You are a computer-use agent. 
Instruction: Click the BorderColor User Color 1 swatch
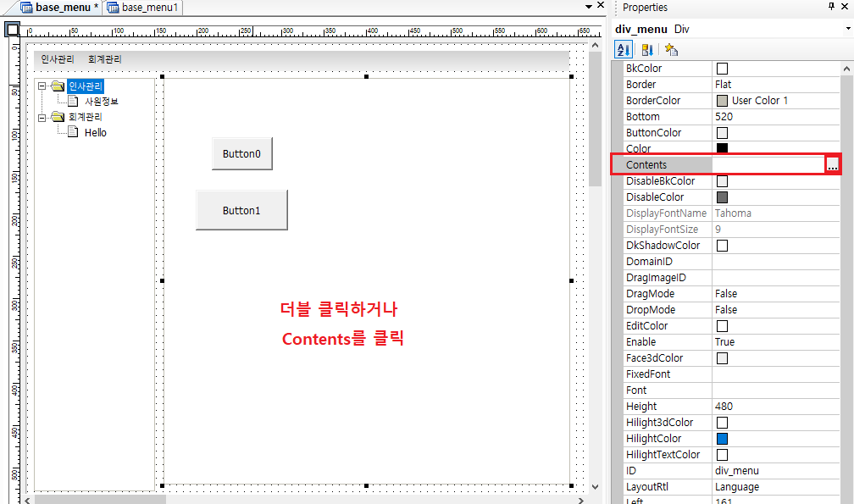[722, 101]
